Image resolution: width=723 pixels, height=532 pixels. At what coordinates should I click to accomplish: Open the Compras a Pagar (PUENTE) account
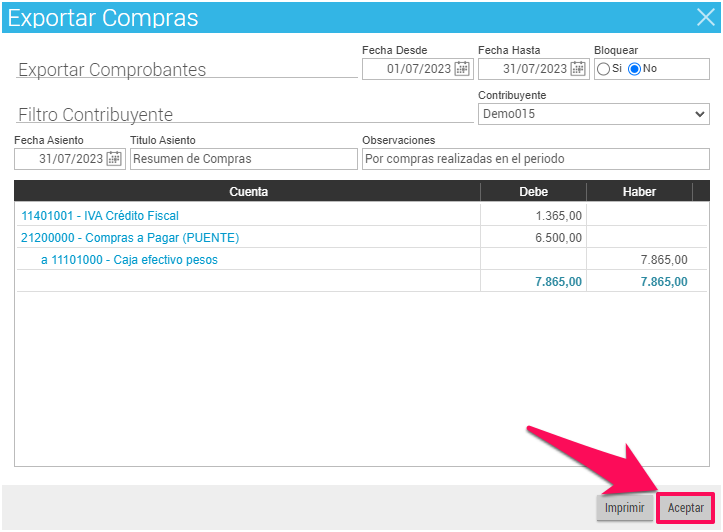pos(130,237)
